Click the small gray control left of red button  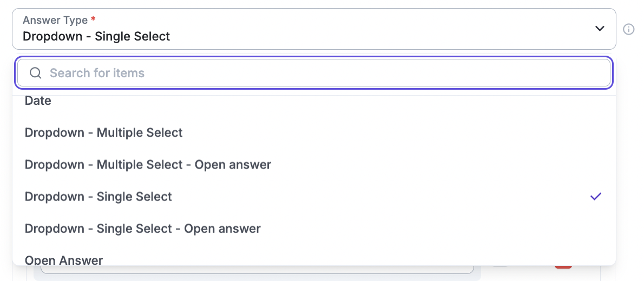[x=501, y=266]
